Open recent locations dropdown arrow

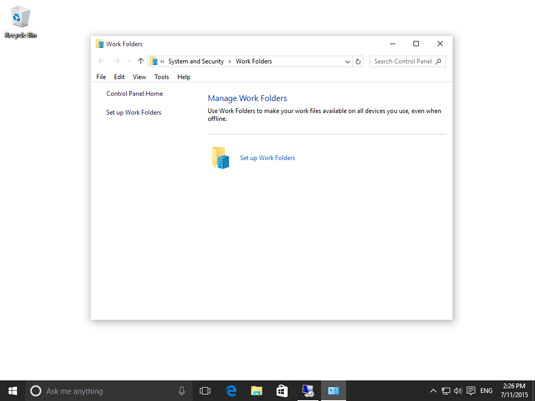coord(129,61)
